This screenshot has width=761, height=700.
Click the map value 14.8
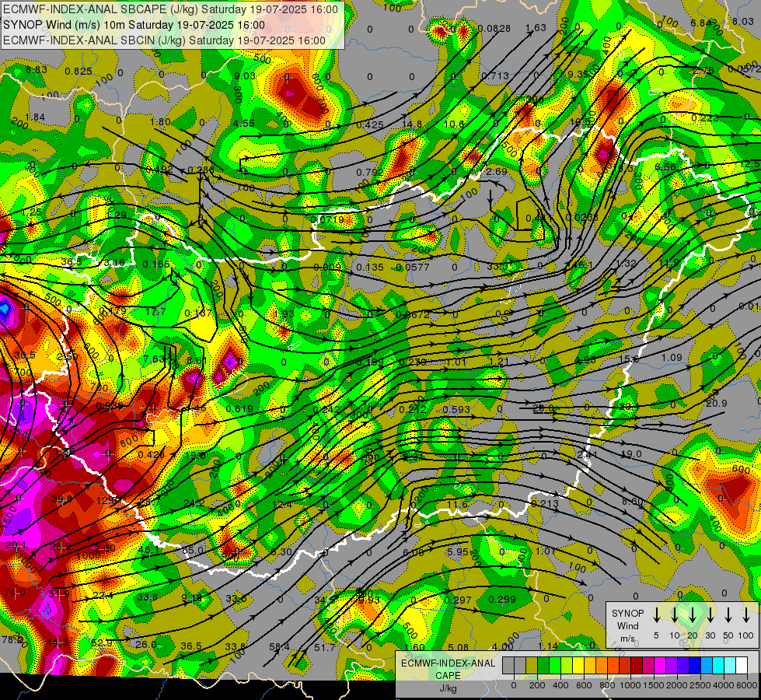[411, 124]
